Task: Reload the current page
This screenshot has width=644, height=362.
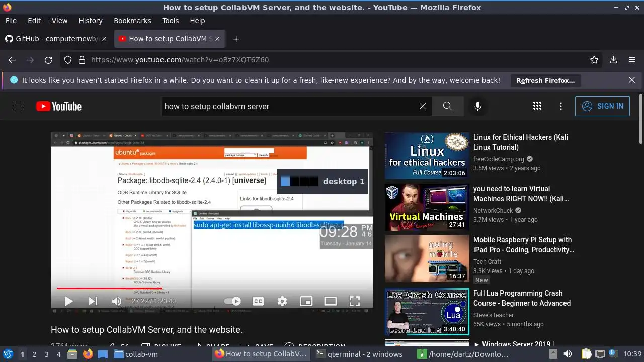Action: [x=48, y=60]
